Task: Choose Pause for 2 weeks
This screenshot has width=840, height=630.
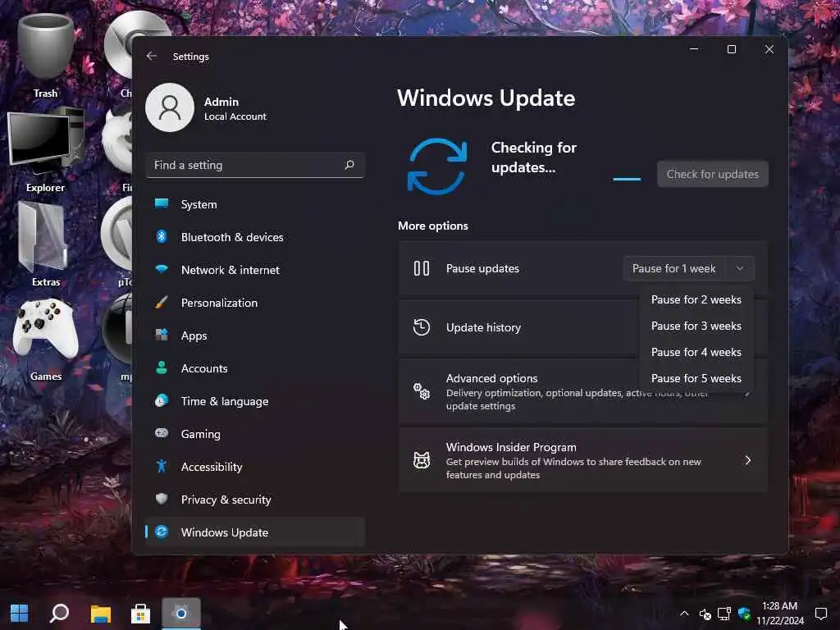Action: click(696, 299)
